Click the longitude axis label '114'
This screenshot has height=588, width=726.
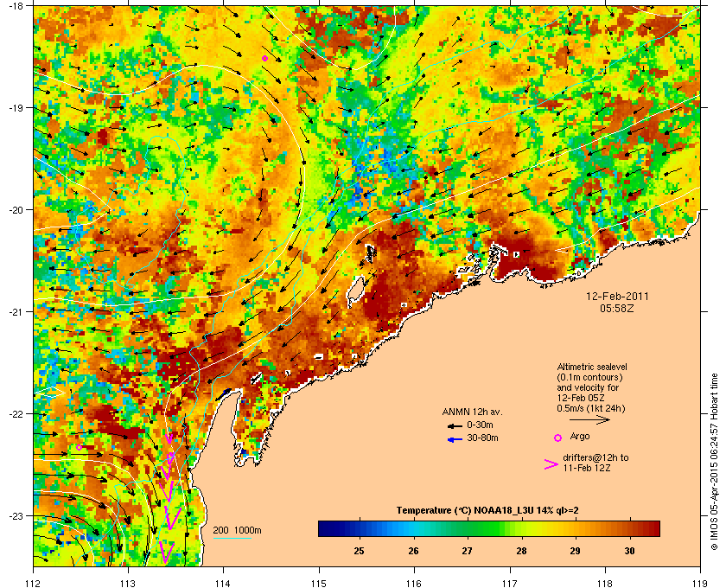click(223, 583)
